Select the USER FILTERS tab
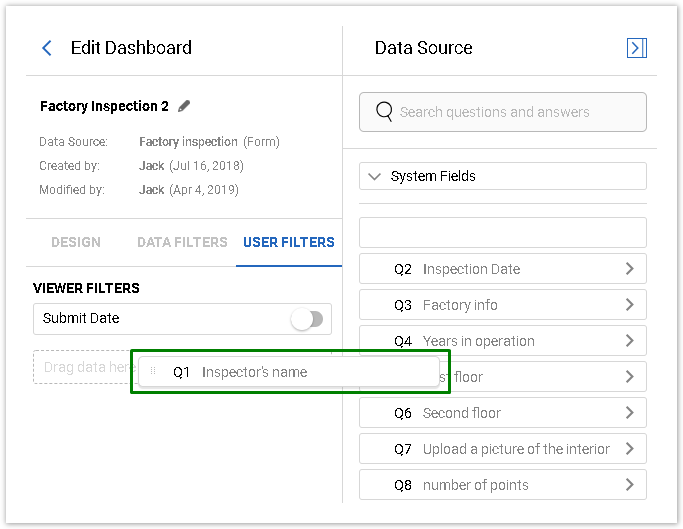This screenshot has width=683, height=529. (289, 242)
